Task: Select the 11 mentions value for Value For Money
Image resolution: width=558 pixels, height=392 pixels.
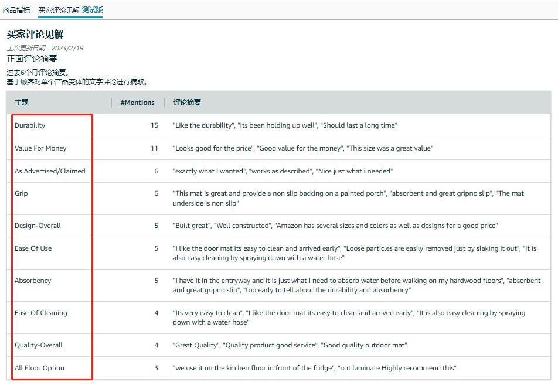Action: point(155,148)
